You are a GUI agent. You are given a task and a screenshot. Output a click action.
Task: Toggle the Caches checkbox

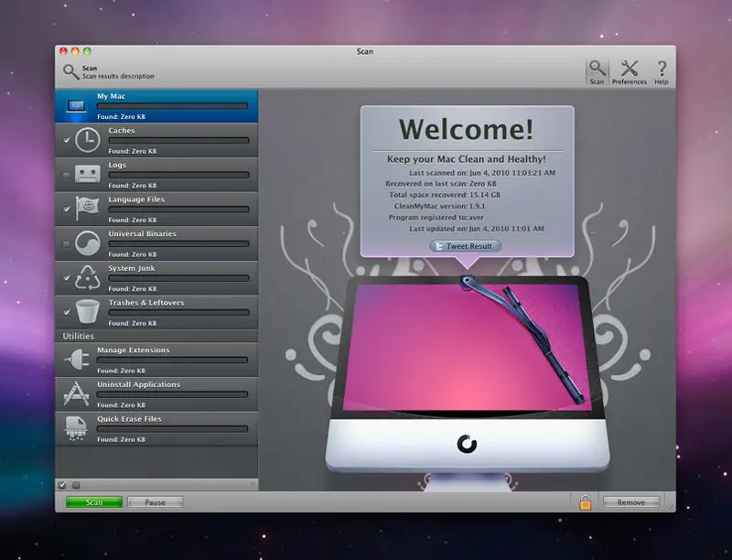coord(67,140)
